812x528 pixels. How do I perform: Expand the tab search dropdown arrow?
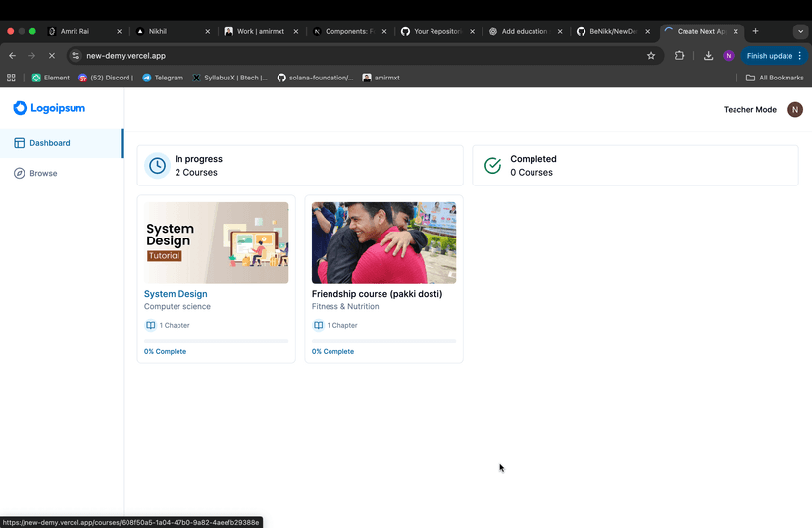point(799,31)
